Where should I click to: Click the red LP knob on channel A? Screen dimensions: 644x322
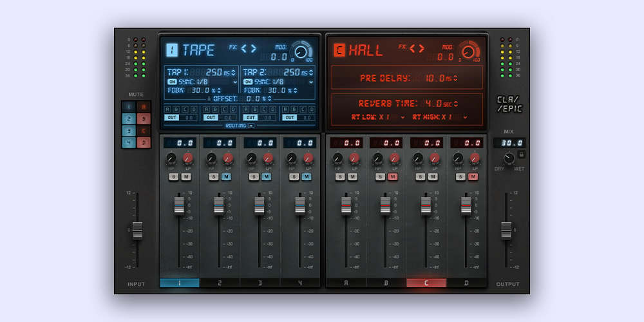pyautogui.click(x=354, y=158)
